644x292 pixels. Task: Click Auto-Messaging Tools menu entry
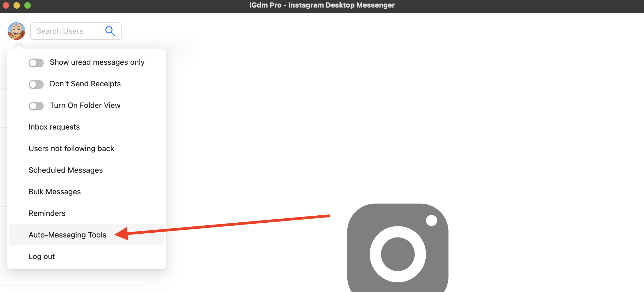point(67,235)
